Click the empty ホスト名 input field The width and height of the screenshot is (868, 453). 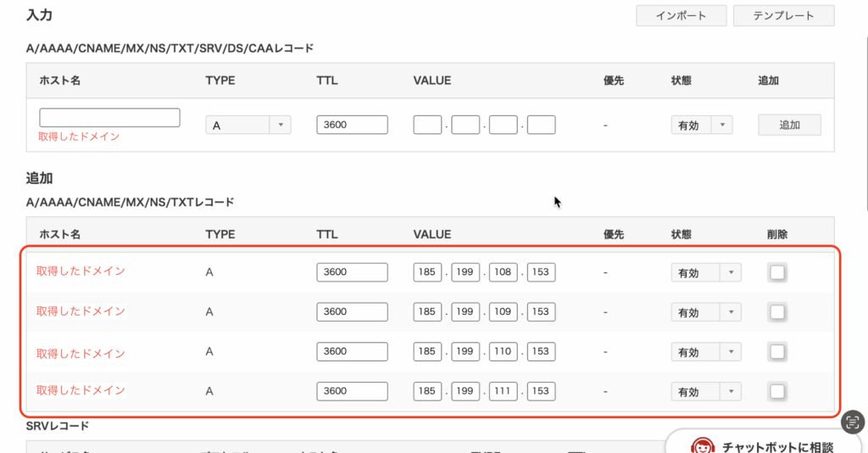[x=109, y=117]
